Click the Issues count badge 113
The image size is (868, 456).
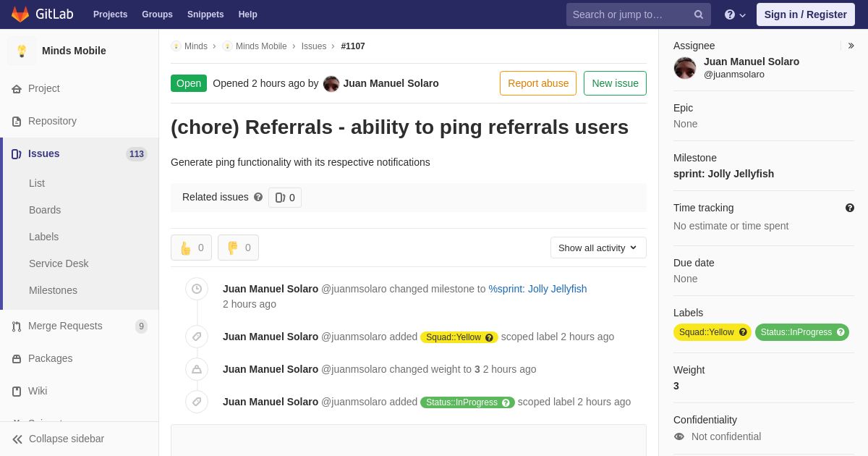click(137, 154)
